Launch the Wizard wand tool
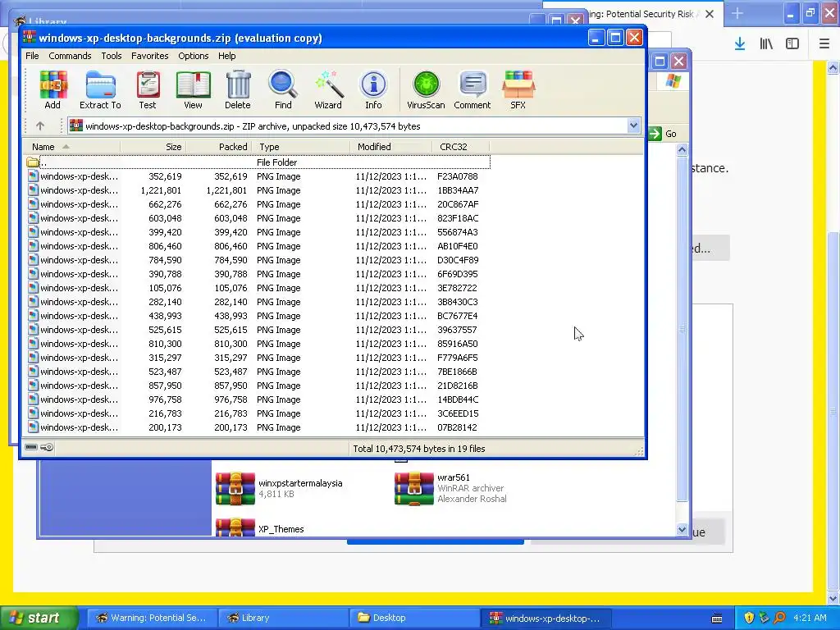 coord(328,89)
